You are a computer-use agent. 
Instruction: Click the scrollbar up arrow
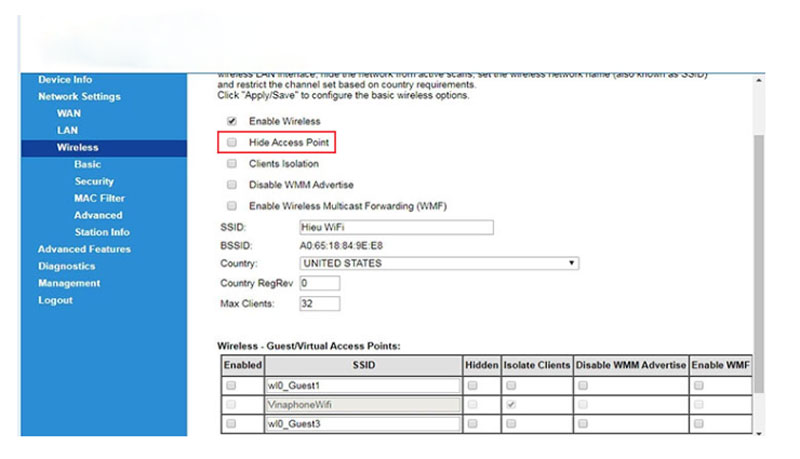tap(759, 81)
